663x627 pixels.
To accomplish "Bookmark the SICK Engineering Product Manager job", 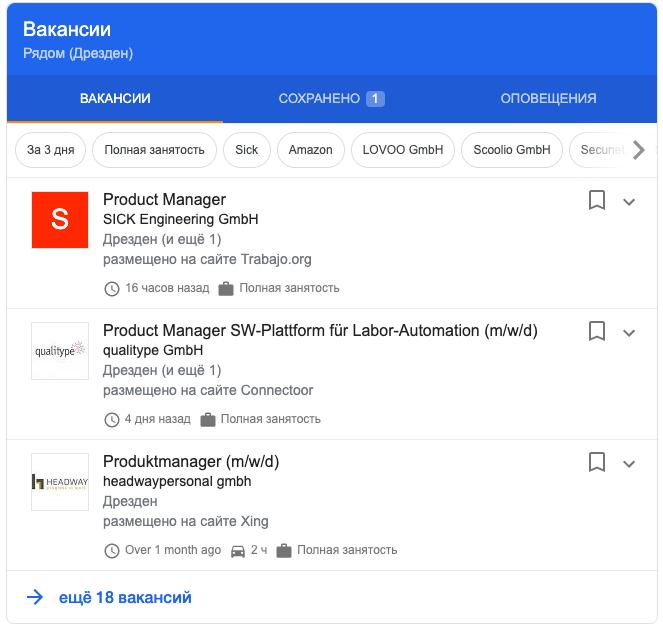I will point(597,200).
